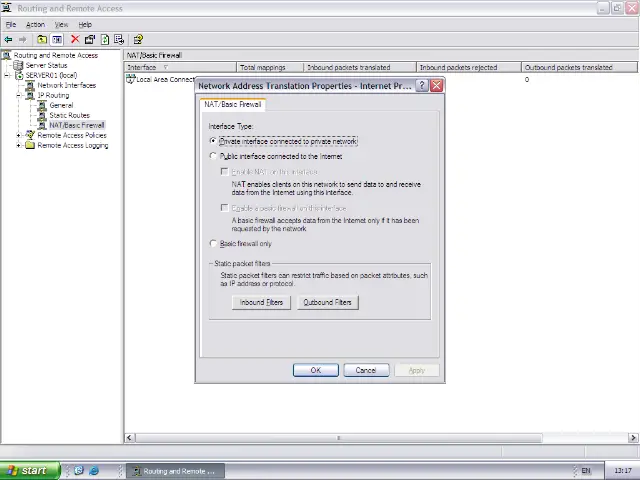Screen dimensions: 640x480
Task: Sort by the Interface column header
Action: coord(180,67)
